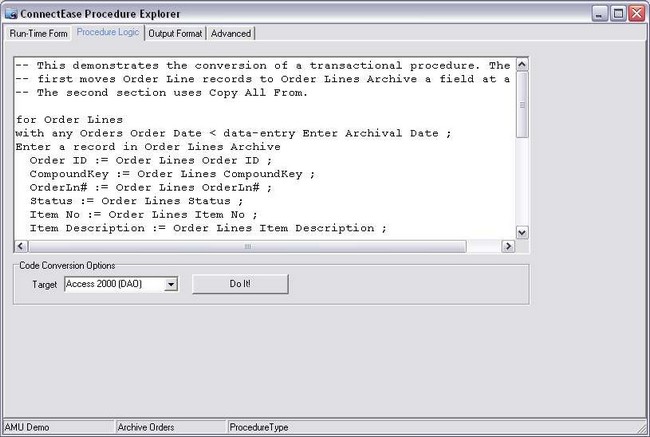Expand the Target dropdown arrow
This screenshot has height=437, width=650.
(x=171, y=284)
